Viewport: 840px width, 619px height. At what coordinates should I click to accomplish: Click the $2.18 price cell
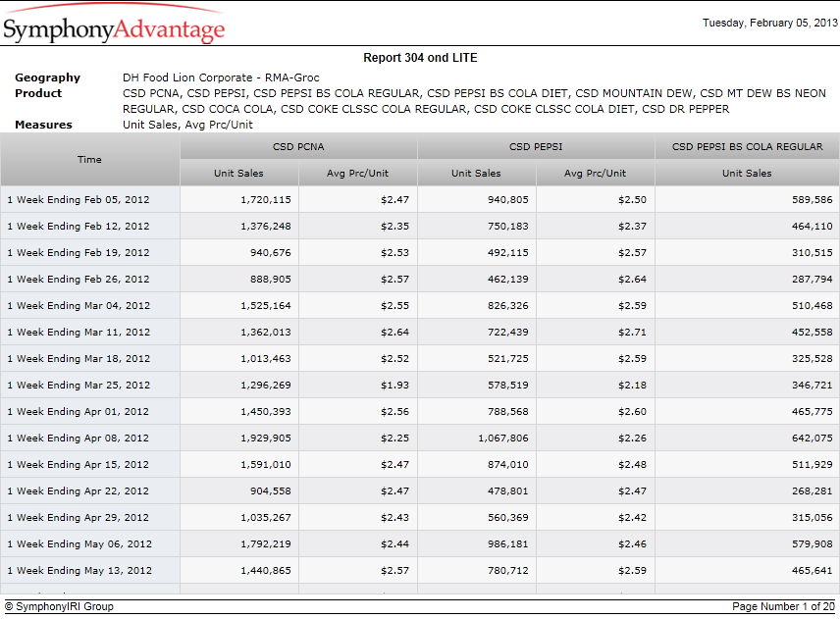click(x=596, y=385)
